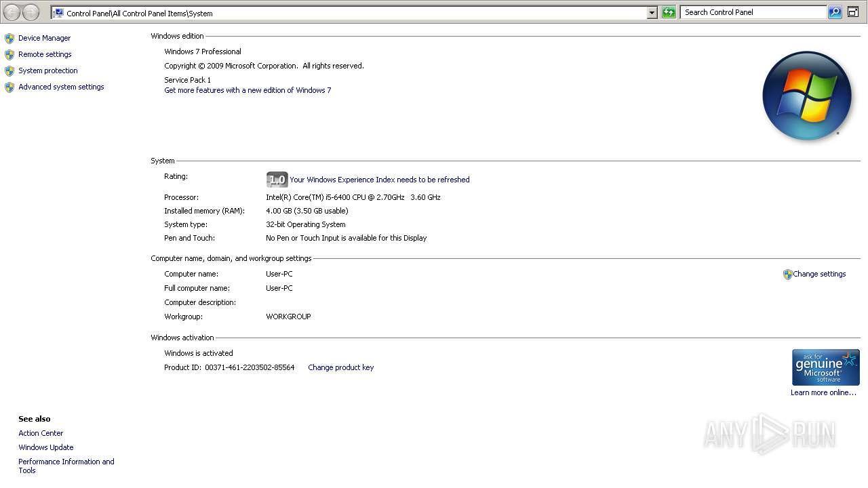Viewport: 868px width, 488px height.
Task: Click the shield icon next to Remote settings
Action: (9, 55)
